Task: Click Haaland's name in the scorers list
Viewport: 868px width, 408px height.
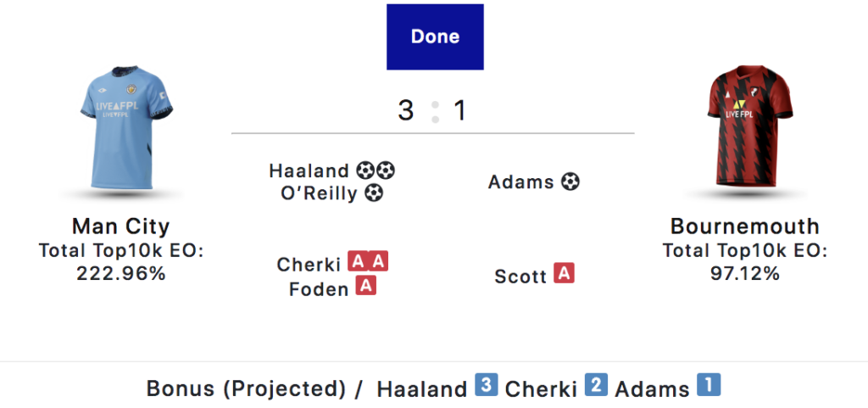Action: (x=309, y=170)
